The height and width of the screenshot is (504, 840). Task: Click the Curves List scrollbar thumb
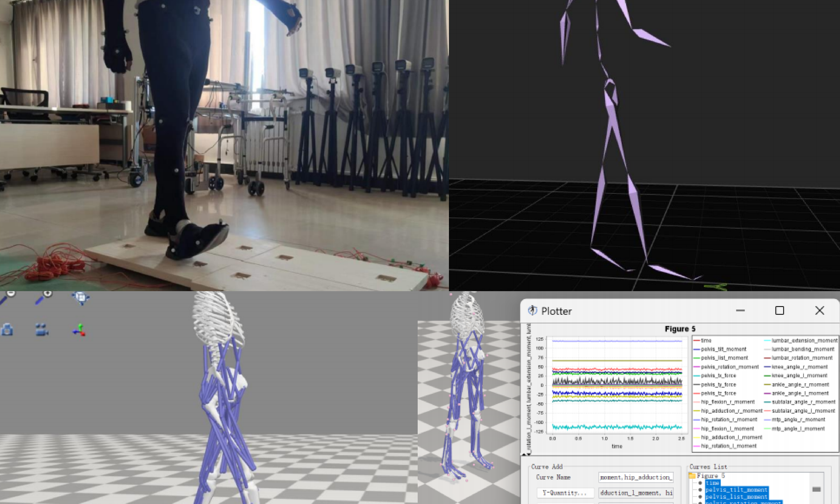[817, 489]
